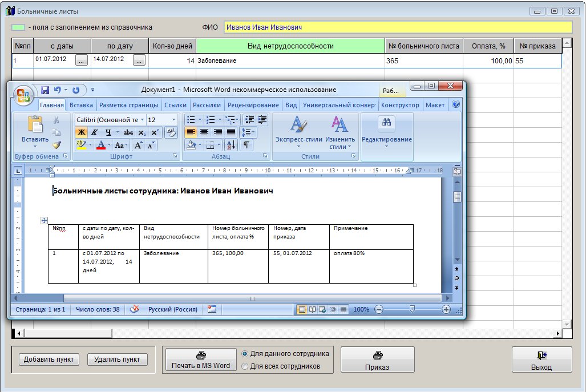Switch to Full Screen Reading view
Image resolution: width=586 pixels, height=392 pixels.
[313, 309]
